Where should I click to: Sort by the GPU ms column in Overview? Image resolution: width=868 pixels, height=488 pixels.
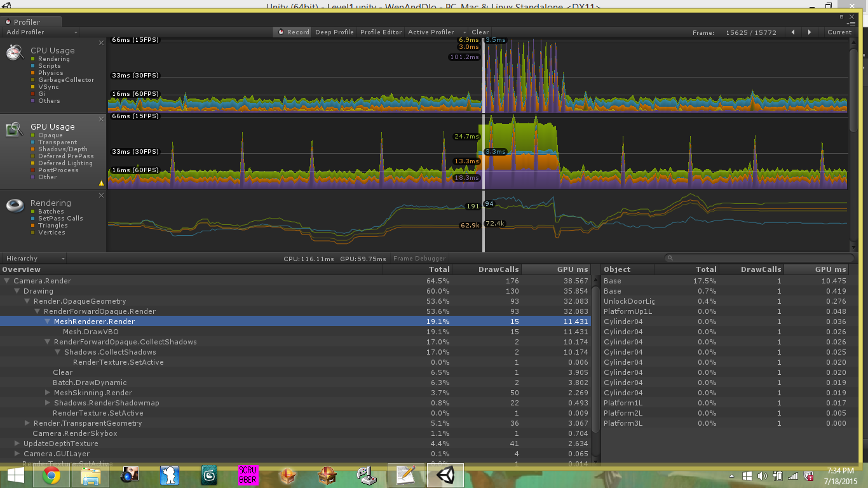pos(556,269)
